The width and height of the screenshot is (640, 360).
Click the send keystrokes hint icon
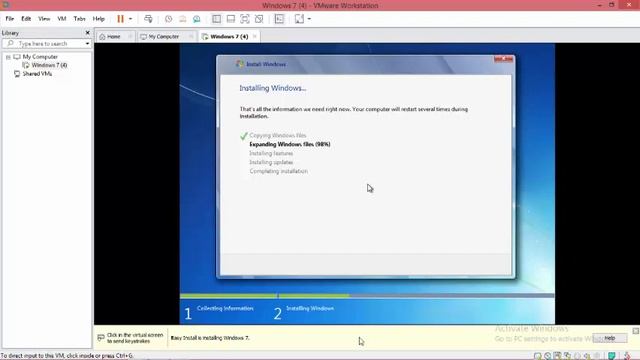coord(101,338)
